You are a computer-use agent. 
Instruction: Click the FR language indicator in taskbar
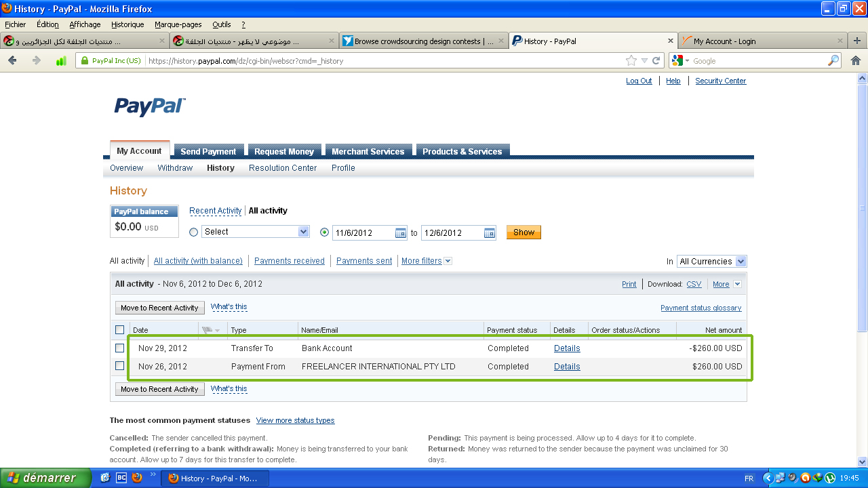click(749, 478)
